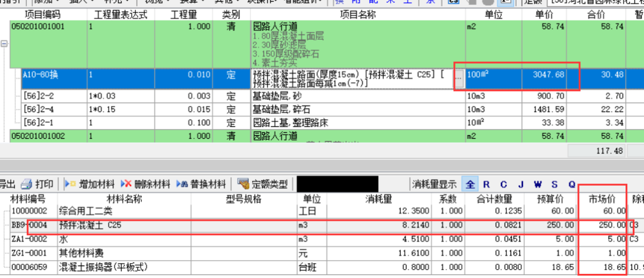Click the Delete Material (删除材料) button
The height and width of the screenshot is (278, 644).
click(x=145, y=183)
